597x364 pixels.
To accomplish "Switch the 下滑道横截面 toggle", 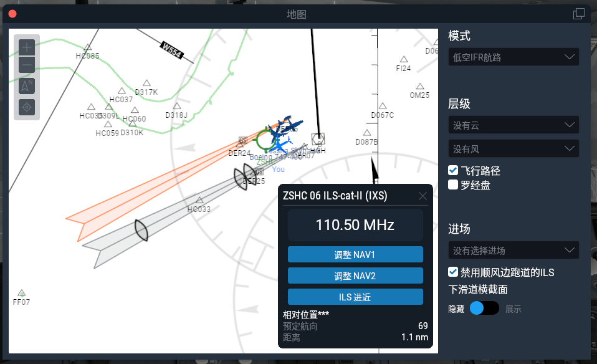I will pos(484,308).
